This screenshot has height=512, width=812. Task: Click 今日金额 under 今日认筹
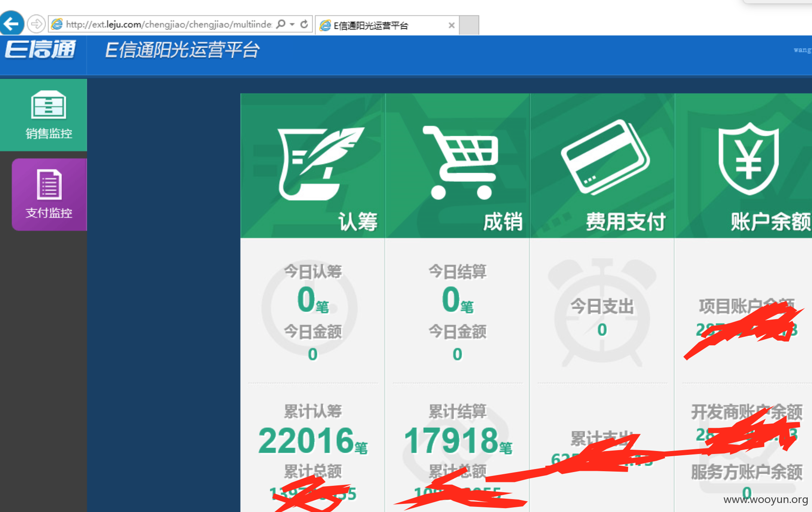click(313, 332)
